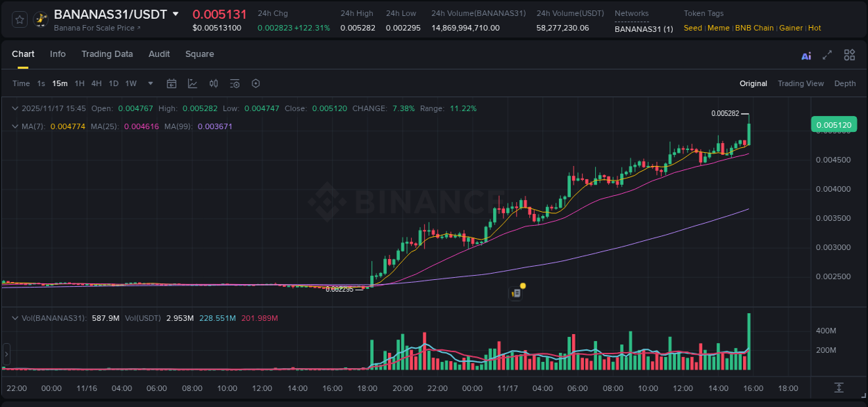This screenshot has width=868, height=407.
Task: Open chart settings via the hexagon icon
Action: (256, 83)
